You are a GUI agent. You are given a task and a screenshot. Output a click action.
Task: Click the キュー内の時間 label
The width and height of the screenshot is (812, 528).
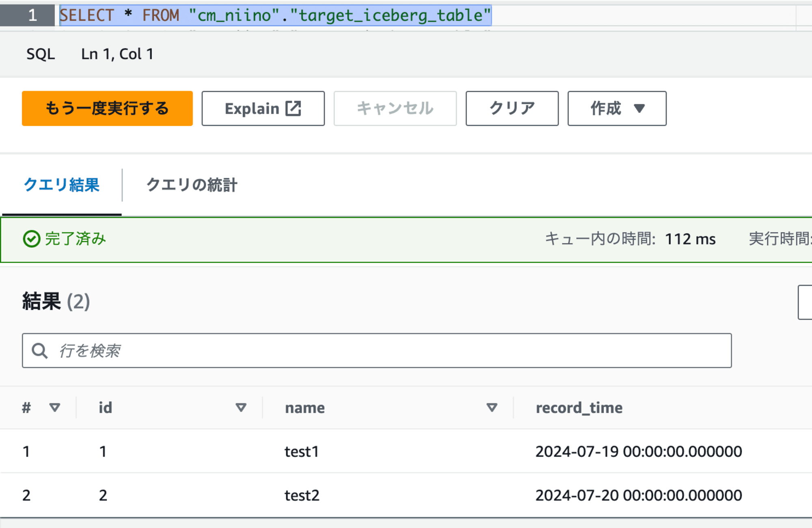600,239
